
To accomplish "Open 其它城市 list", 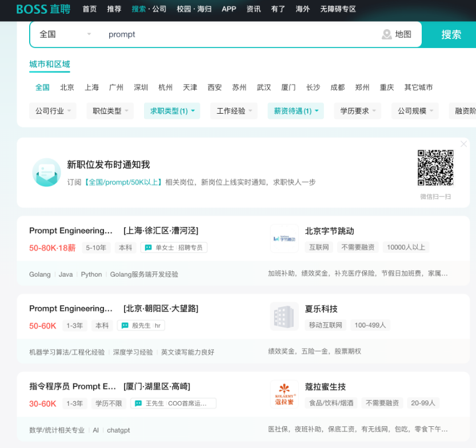I will (418, 87).
